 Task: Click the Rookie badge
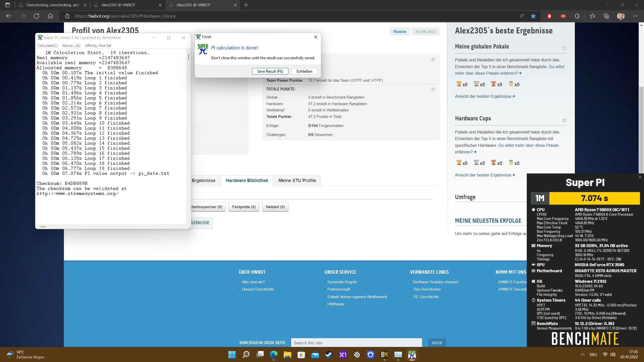[399, 32]
